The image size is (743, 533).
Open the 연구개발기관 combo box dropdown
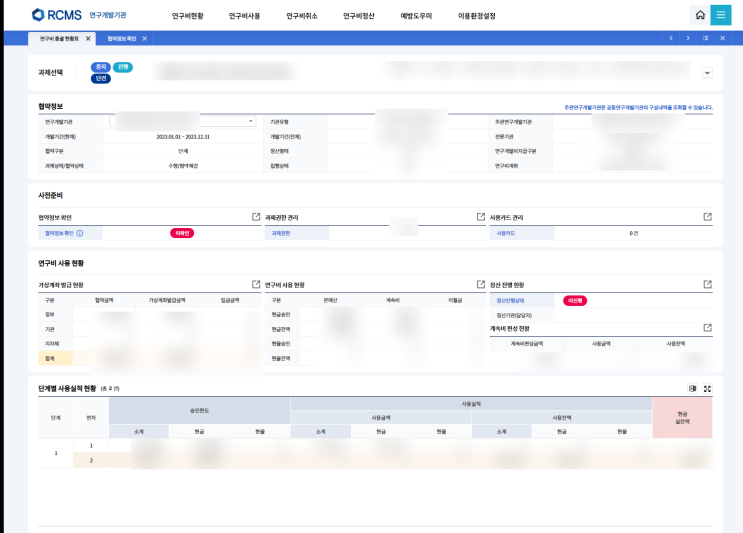tap(251, 122)
